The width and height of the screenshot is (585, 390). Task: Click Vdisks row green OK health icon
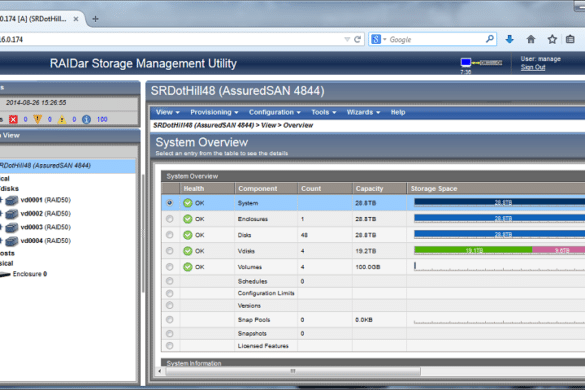(188, 251)
